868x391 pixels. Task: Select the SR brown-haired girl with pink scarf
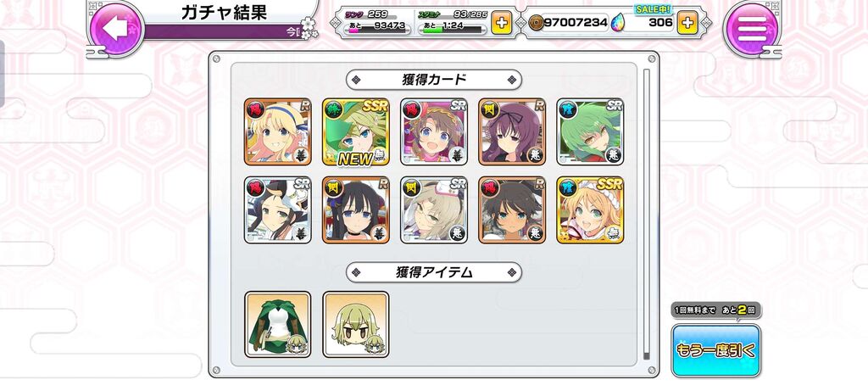coord(434,132)
